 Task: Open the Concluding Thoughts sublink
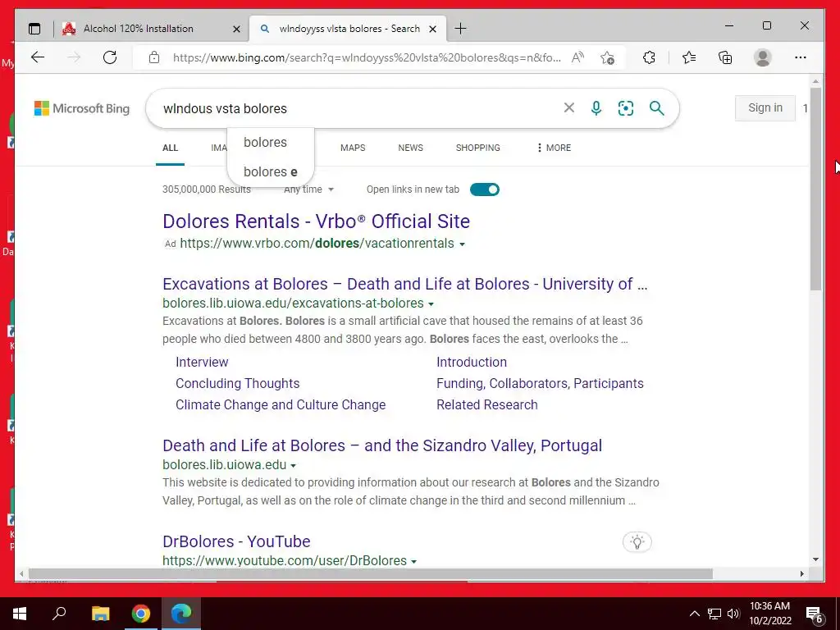pyautogui.click(x=237, y=384)
